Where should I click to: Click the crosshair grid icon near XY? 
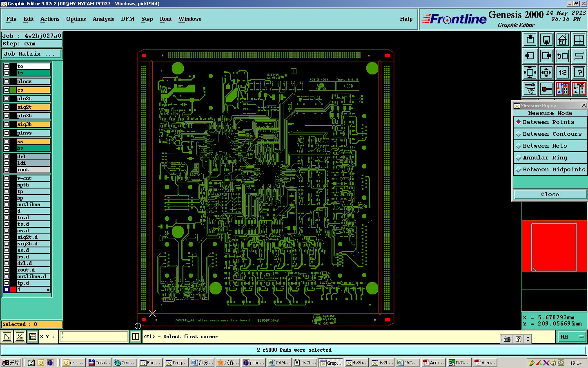click(33, 337)
